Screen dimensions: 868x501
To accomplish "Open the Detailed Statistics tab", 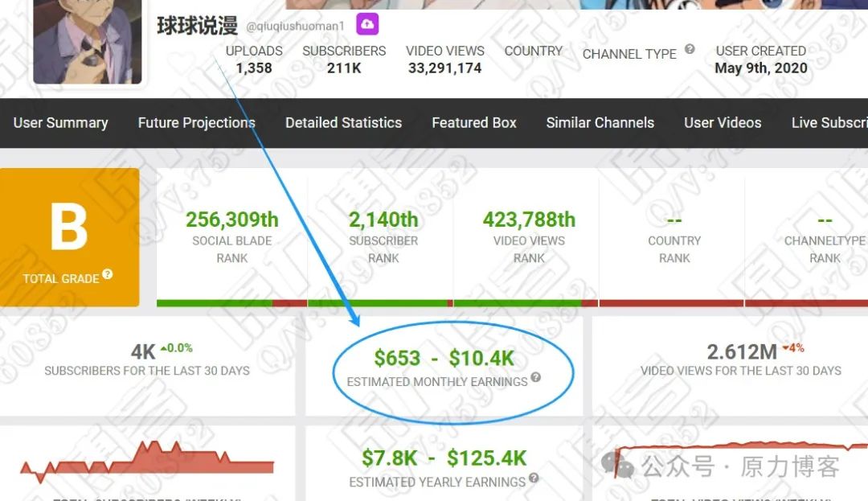I will pos(343,122).
